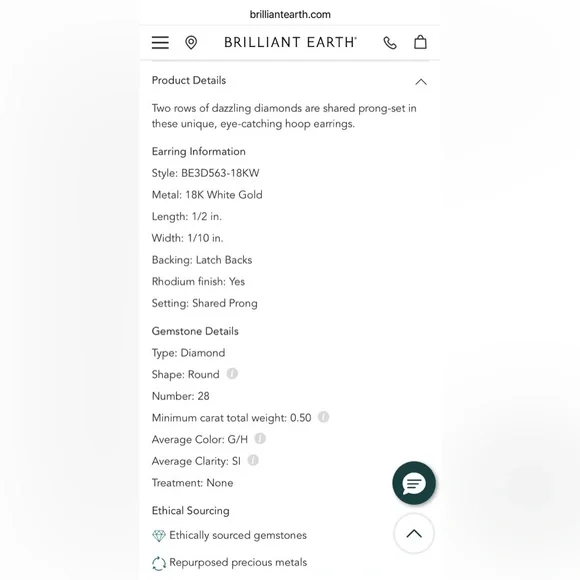Show info for Shape: Round
This screenshot has height=580, width=580.
tap(232, 374)
